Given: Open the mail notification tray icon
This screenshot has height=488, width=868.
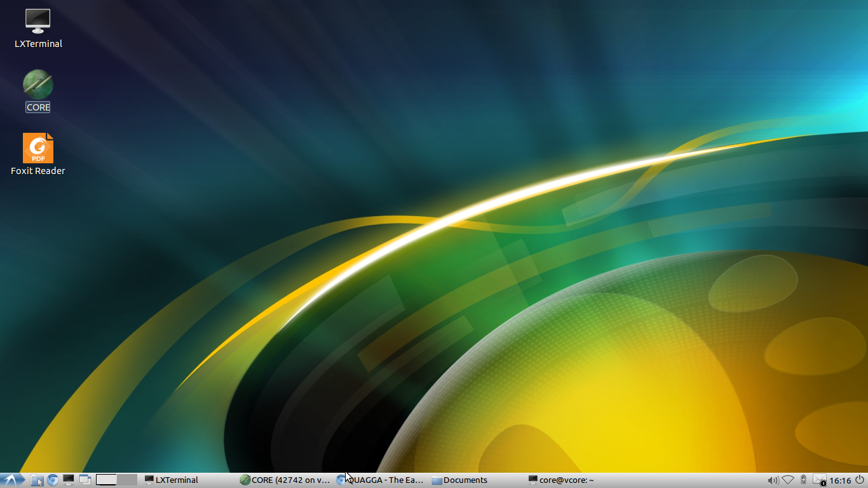Looking at the screenshot, I should coord(820,480).
